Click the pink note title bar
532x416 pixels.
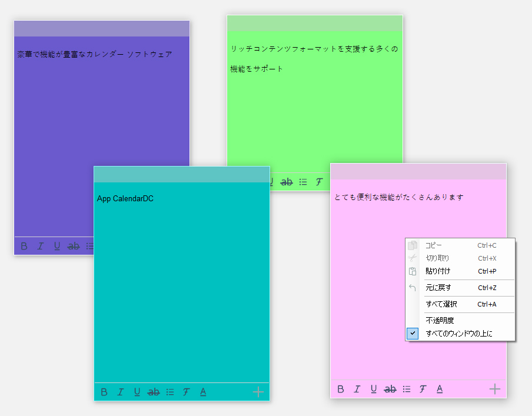[x=418, y=172]
